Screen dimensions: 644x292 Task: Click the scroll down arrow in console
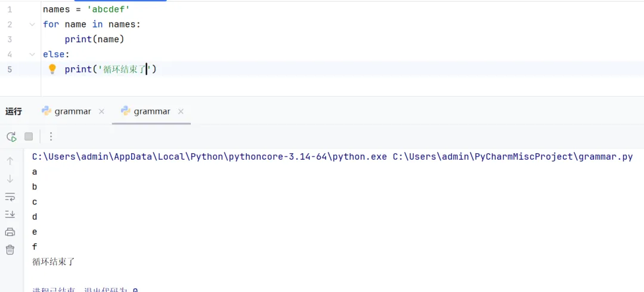click(x=10, y=179)
